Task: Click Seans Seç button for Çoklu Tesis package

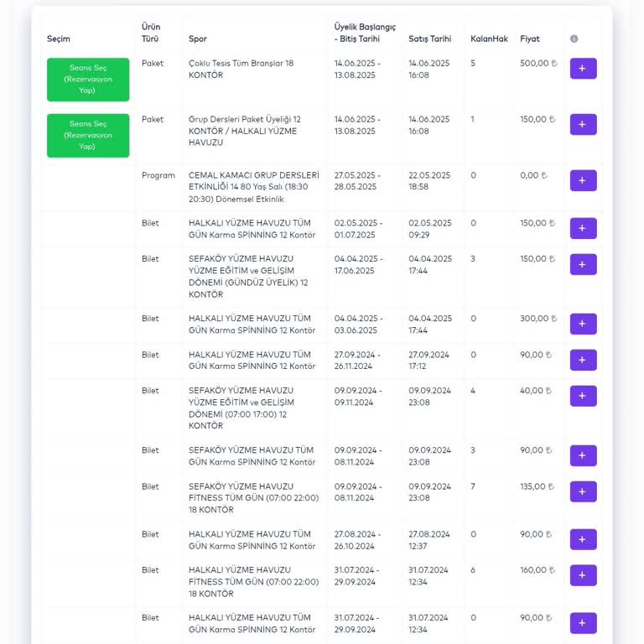Action: tap(88, 79)
